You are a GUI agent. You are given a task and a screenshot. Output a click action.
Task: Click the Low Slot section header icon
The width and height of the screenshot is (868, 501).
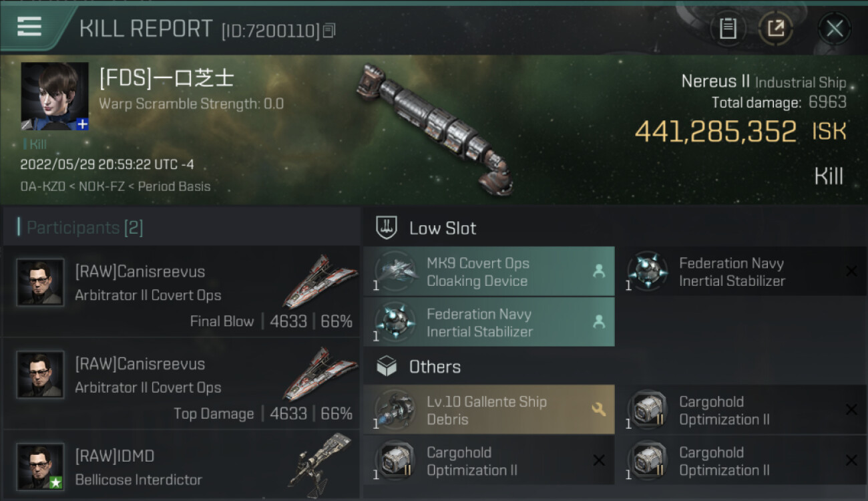[387, 228]
